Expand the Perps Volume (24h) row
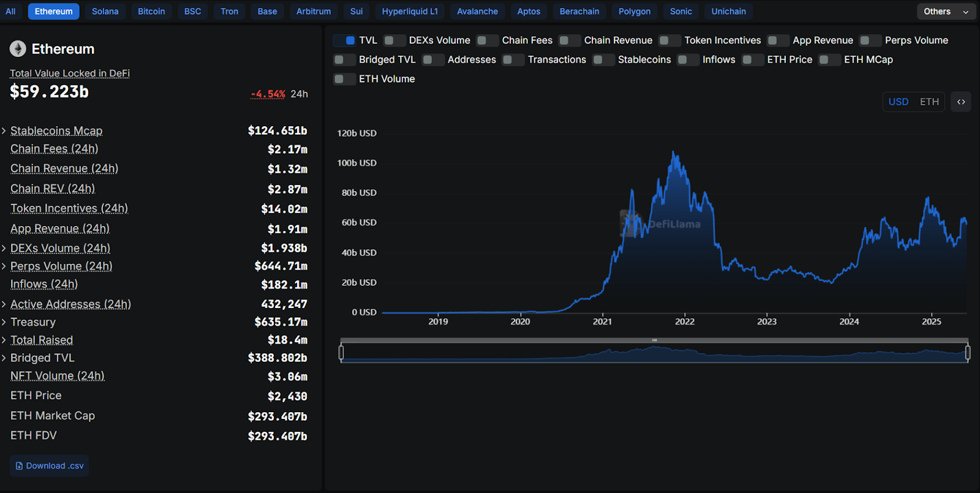Screen dimensions: 980x493 (4, 266)
